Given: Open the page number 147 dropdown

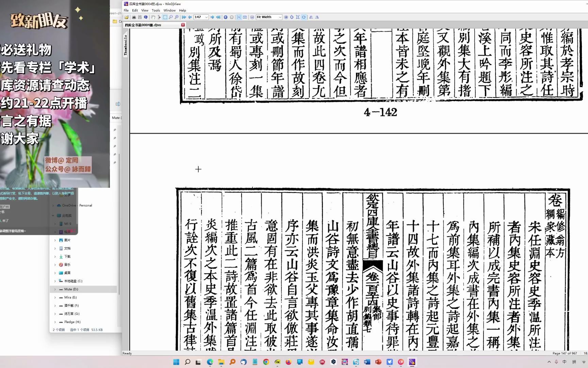Looking at the screenshot, I should [x=207, y=17].
